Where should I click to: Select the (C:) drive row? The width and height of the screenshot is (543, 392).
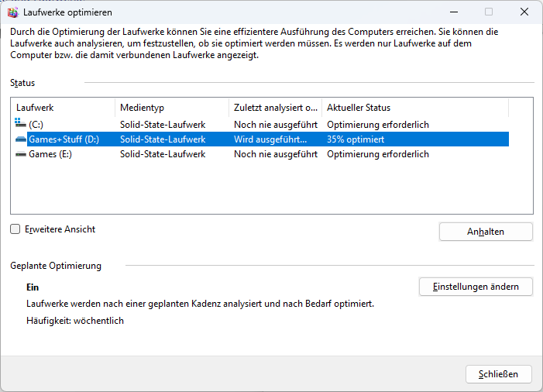[x=36, y=124]
